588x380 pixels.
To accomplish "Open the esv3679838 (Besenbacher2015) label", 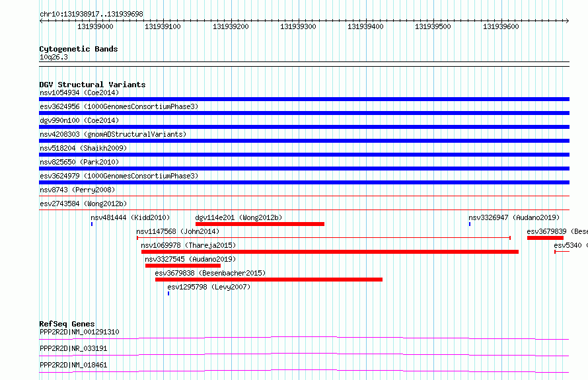I will pyautogui.click(x=210, y=273).
